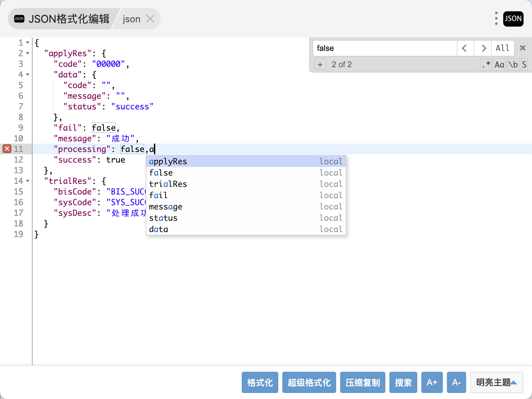The width and height of the screenshot is (532, 399).
Task: Toggle replace mode with plus button
Action: 320,65
